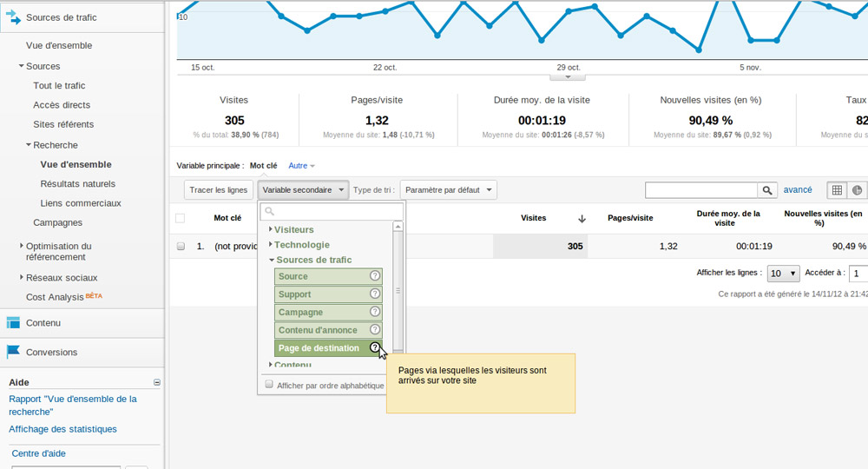Viewport: 868px width, 469px height.
Task: Open help icon next to Source dimension
Action: point(375,275)
